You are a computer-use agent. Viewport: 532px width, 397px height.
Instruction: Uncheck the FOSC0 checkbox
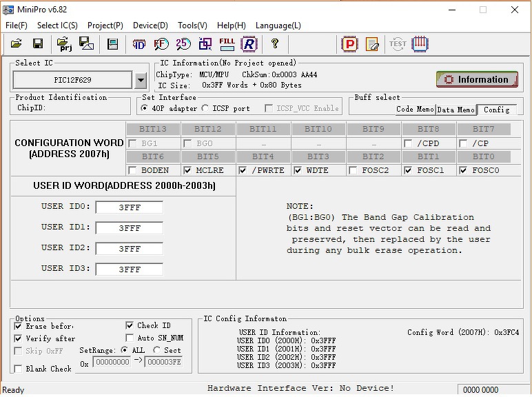(463, 170)
